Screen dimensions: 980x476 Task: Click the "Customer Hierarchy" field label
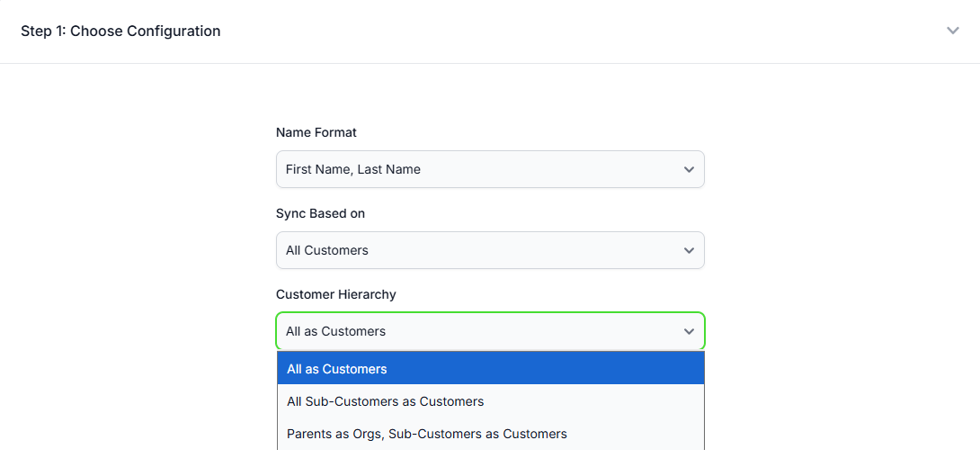pyautogui.click(x=336, y=294)
